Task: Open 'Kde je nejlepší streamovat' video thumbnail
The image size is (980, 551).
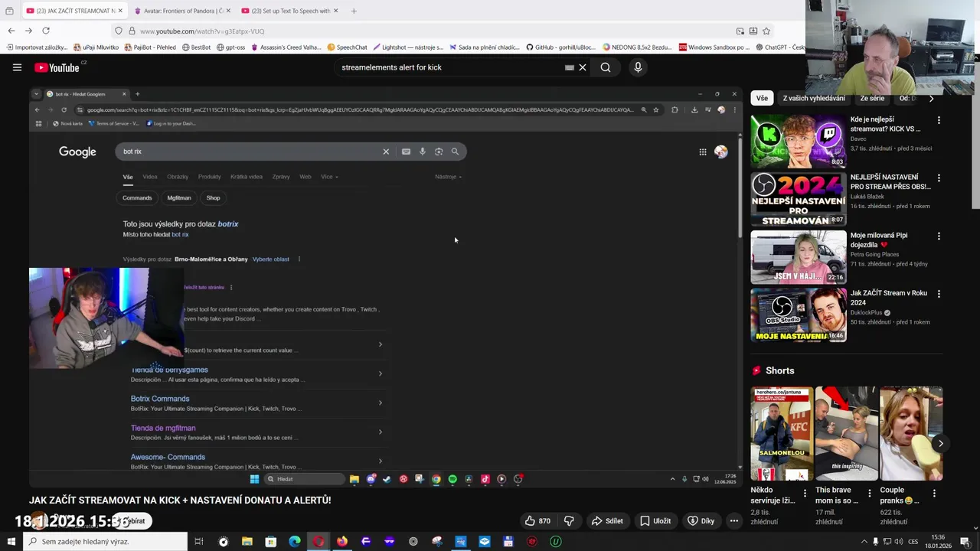Action: pyautogui.click(x=798, y=142)
